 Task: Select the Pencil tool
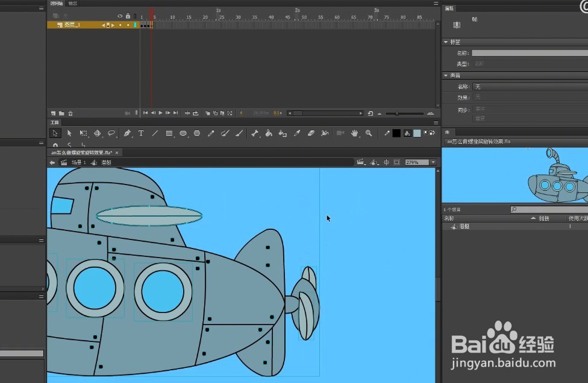[211, 133]
